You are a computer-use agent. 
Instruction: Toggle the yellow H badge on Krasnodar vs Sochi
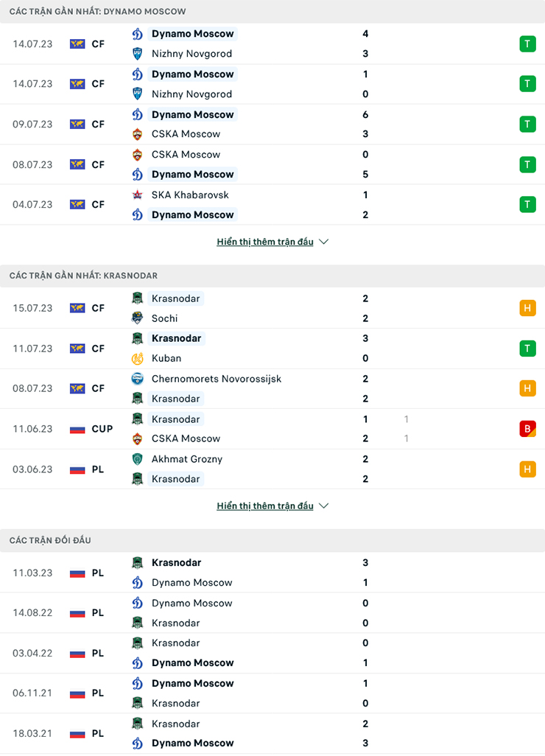click(527, 308)
